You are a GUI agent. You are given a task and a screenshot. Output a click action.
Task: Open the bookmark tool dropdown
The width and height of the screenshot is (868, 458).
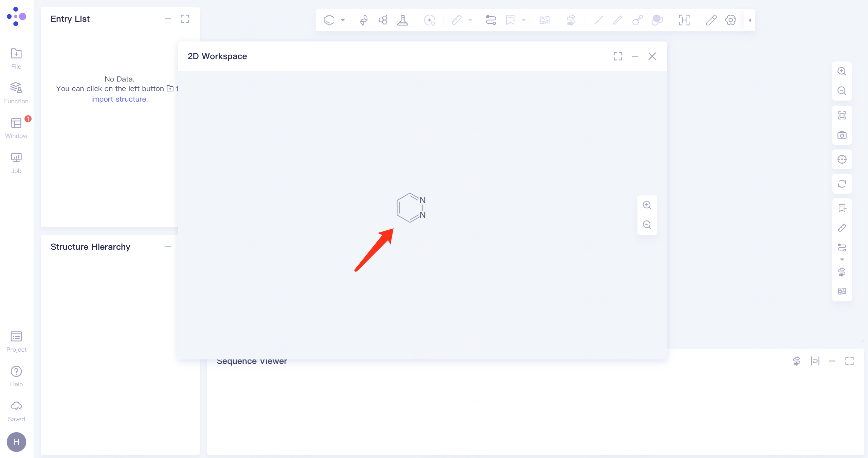pyautogui.click(x=523, y=20)
